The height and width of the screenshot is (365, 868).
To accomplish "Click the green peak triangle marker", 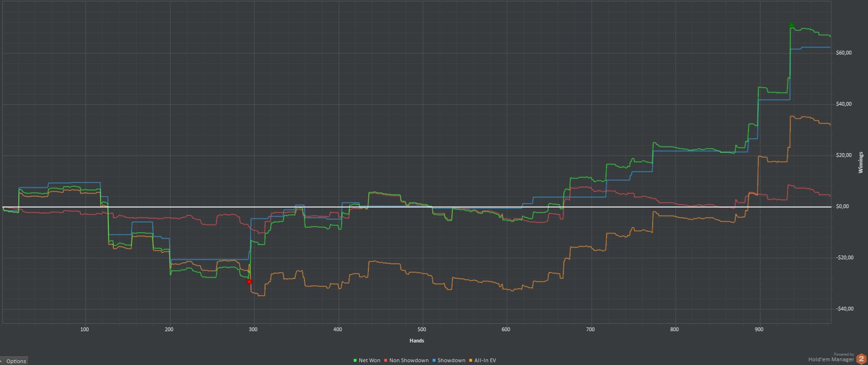I will (x=791, y=25).
